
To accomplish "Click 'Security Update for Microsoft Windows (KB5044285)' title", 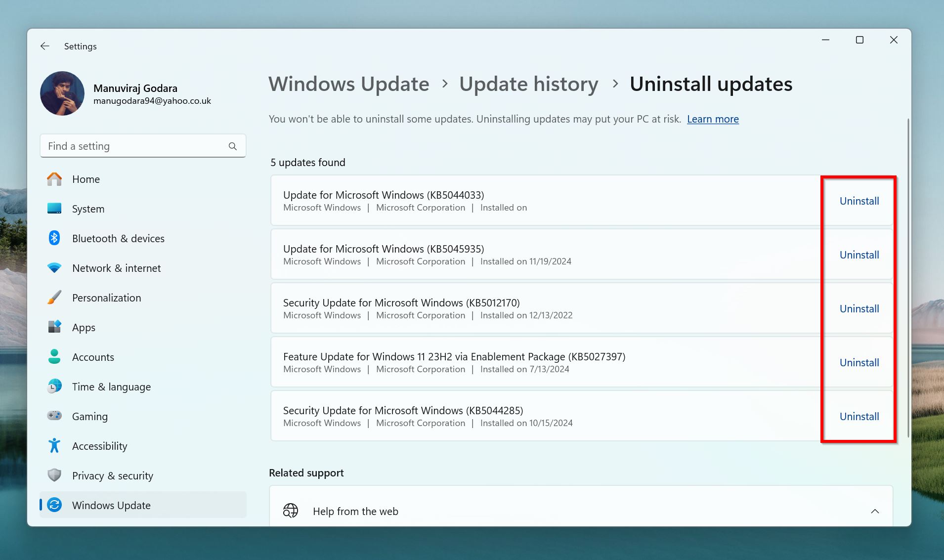I will (403, 411).
